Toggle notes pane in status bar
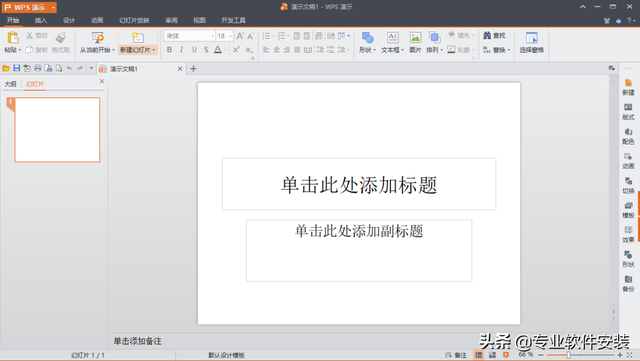The height and width of the screenshot is (361, 640). point(456,355)
